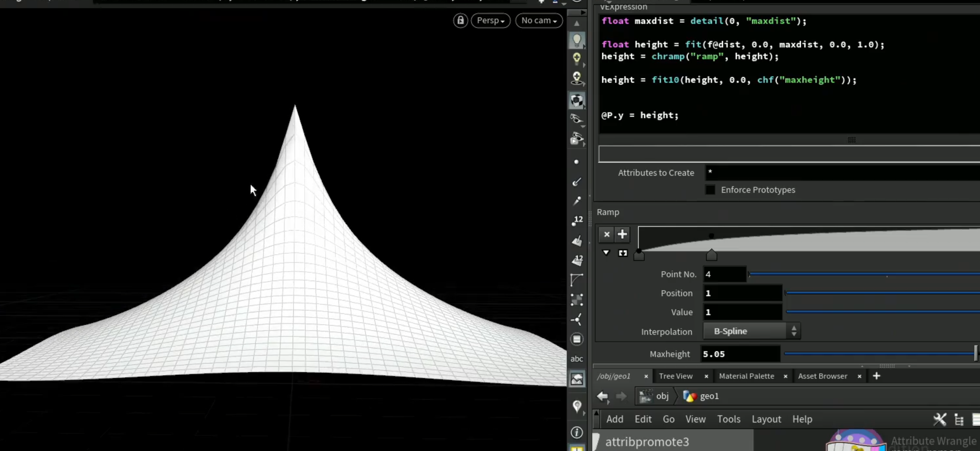980x451 pixels.
Task: Toggle display point trails
Action: 577,201
